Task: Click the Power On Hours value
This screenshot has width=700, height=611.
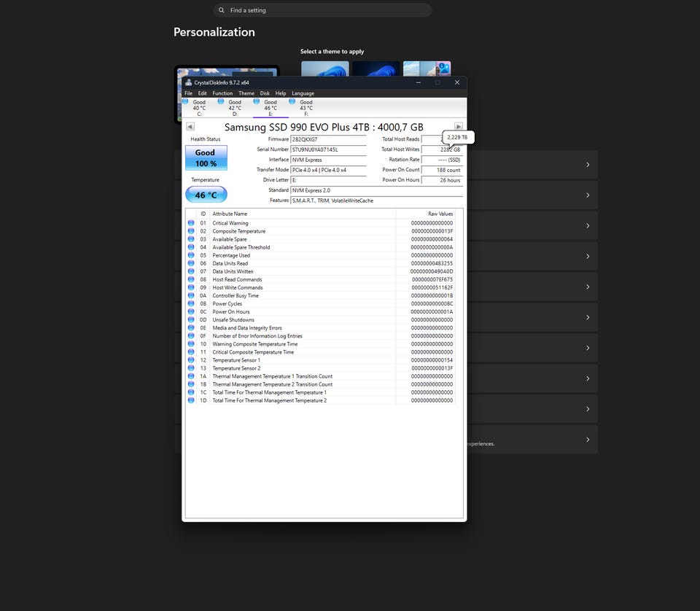Action: (x=442, y=180)
